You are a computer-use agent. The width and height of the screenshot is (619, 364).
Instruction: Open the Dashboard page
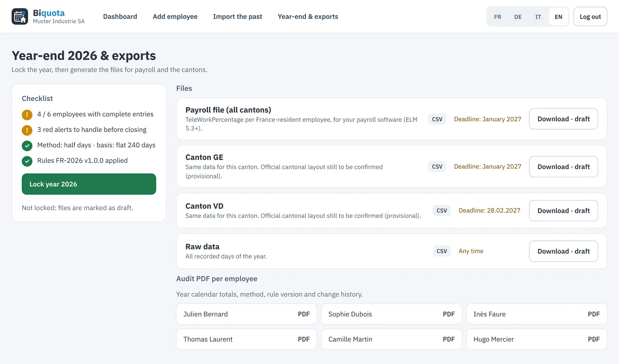pos(120,17)
